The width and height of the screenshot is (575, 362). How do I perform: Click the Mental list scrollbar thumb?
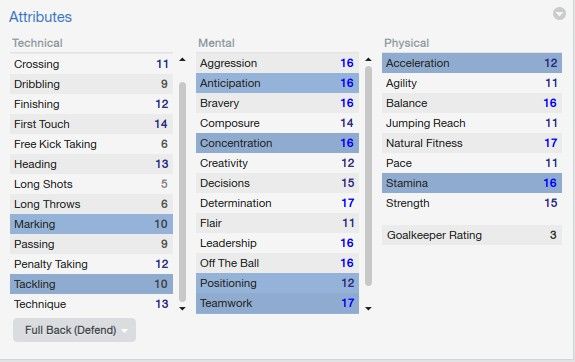369,176
